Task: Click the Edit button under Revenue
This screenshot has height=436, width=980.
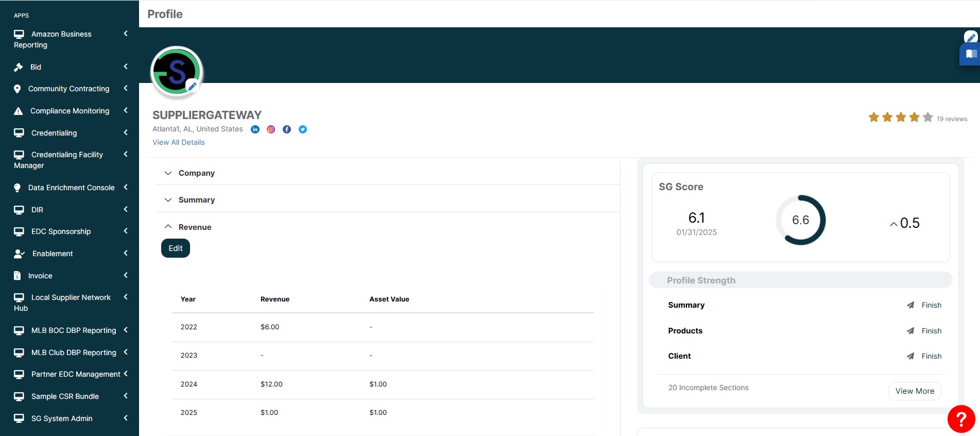Action: pyautogui.click(x=176, y=248)
